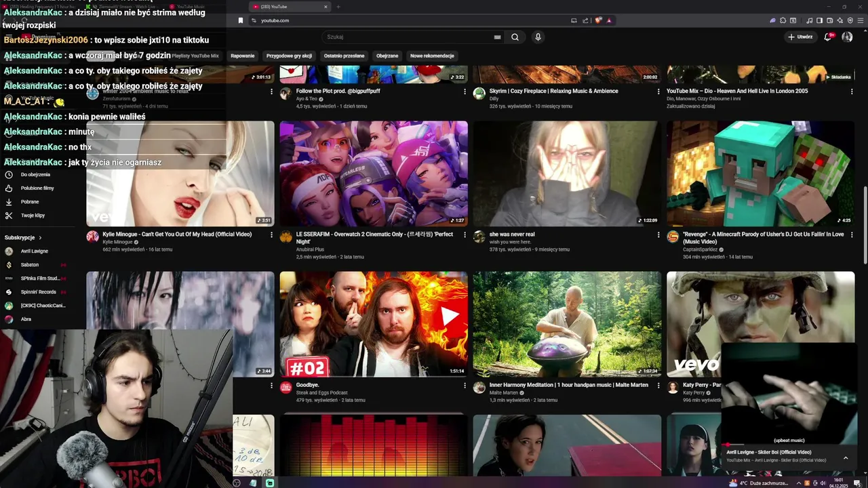
Task: Open the Leo AI sparkle icon
Action: click(x=840, y=20)
